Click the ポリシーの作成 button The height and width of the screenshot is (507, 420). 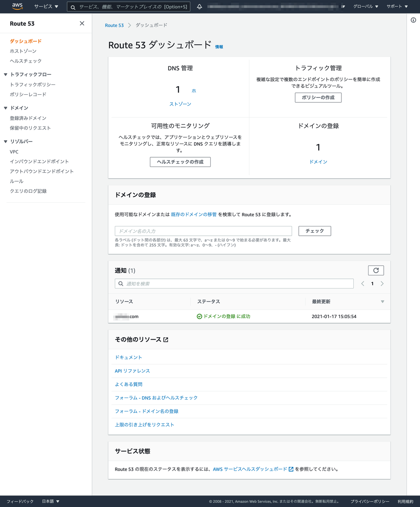pos(318,98)
